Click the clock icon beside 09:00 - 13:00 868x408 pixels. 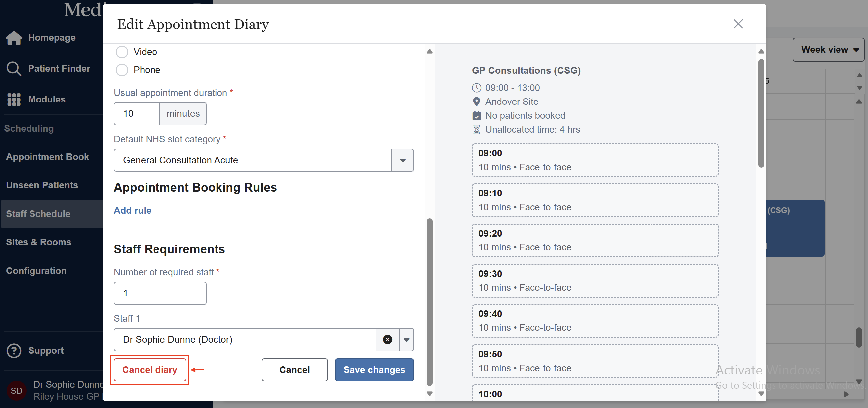(477, 88)
